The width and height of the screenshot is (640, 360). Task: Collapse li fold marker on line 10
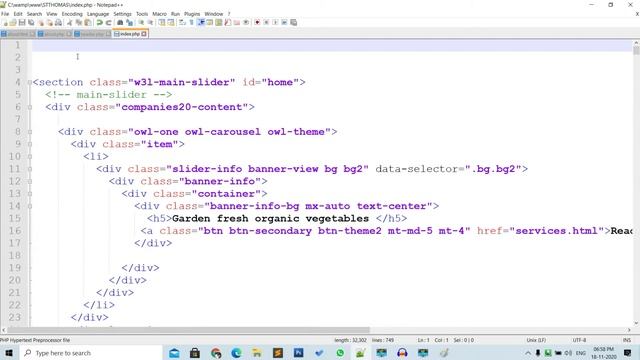[x=30, y=157]
